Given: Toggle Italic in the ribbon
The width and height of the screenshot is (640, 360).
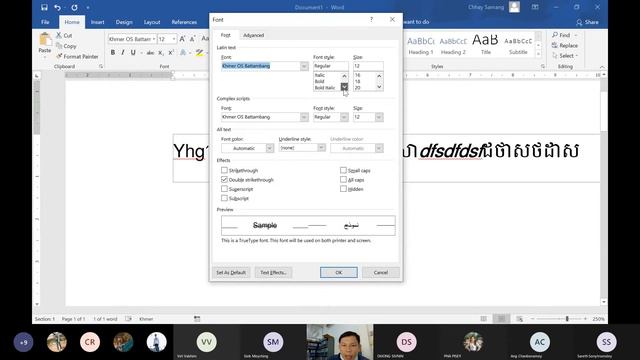Looking at the screenshot, I should 122,52.
